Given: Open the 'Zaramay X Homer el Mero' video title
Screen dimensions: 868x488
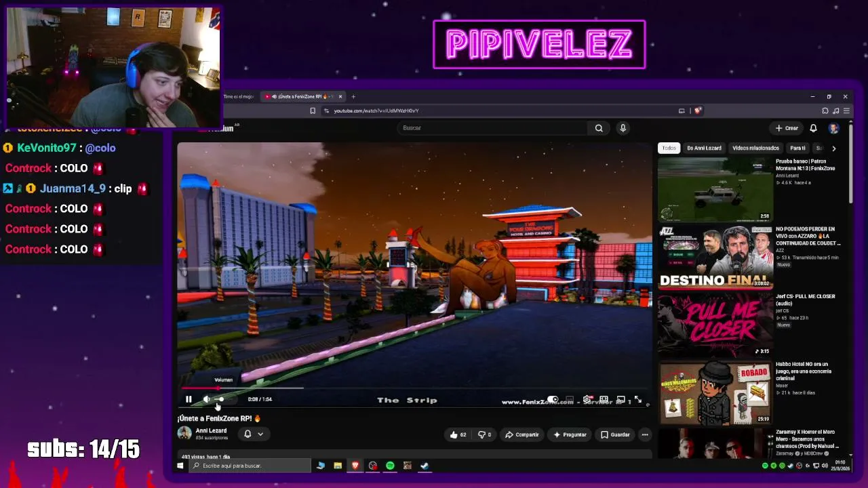Looking at the screenshot, I should click(807, 439).
